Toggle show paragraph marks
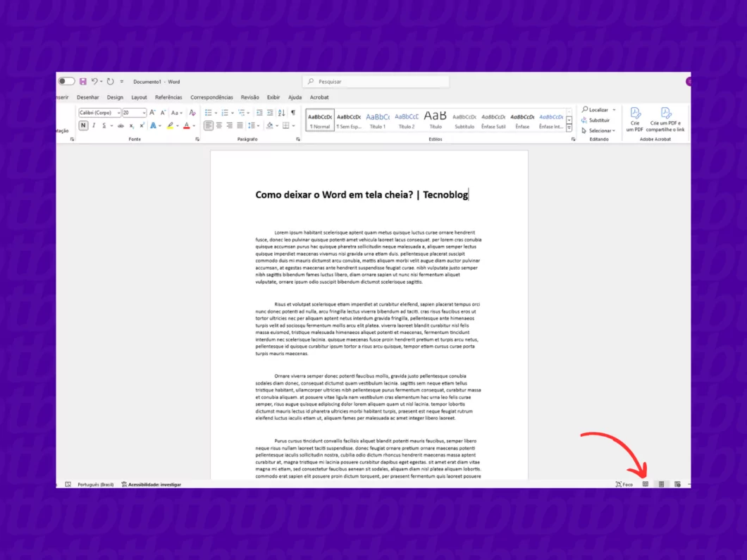Image resolution: width=747 pixels, height=560 pixels. (293, 113)
